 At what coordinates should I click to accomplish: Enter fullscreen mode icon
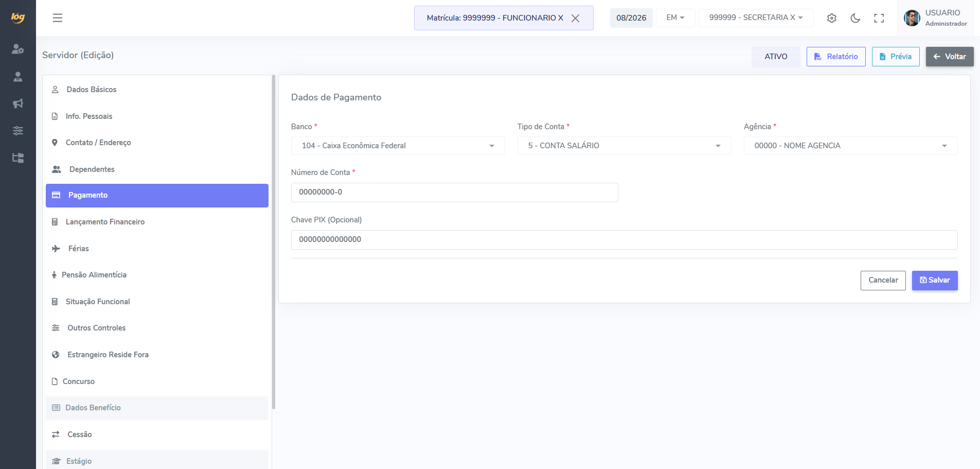[879, 18]
